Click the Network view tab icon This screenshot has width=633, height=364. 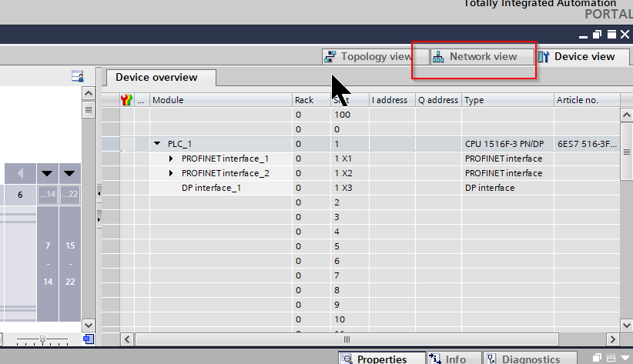click(438, 57)
